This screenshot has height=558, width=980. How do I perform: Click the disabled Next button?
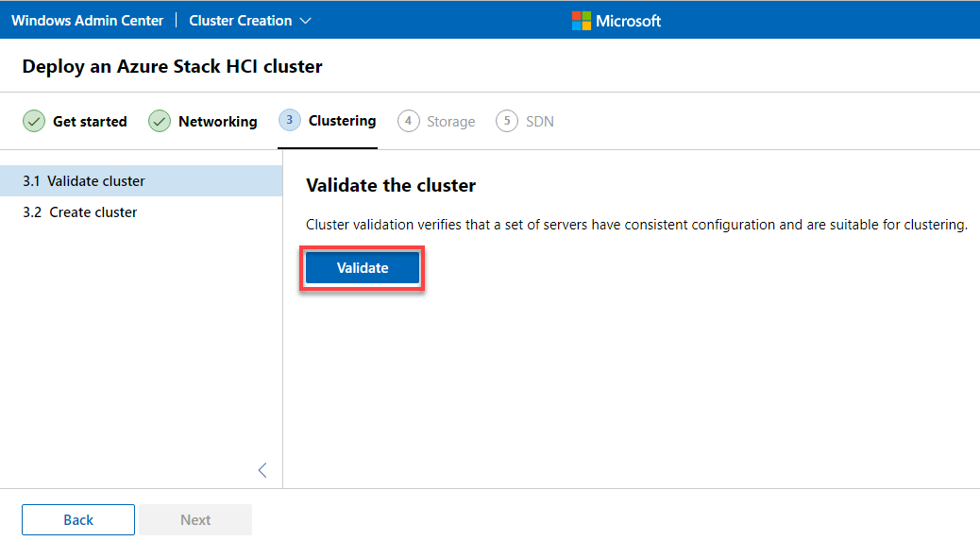coord(195,520)
